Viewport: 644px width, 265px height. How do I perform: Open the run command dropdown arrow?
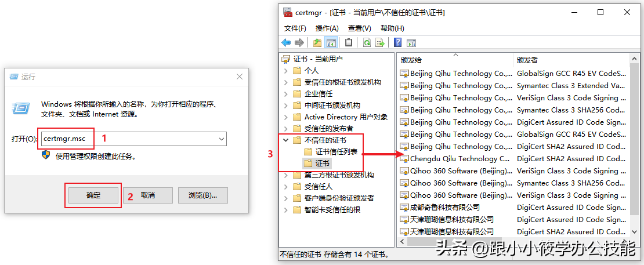[222, 139]
